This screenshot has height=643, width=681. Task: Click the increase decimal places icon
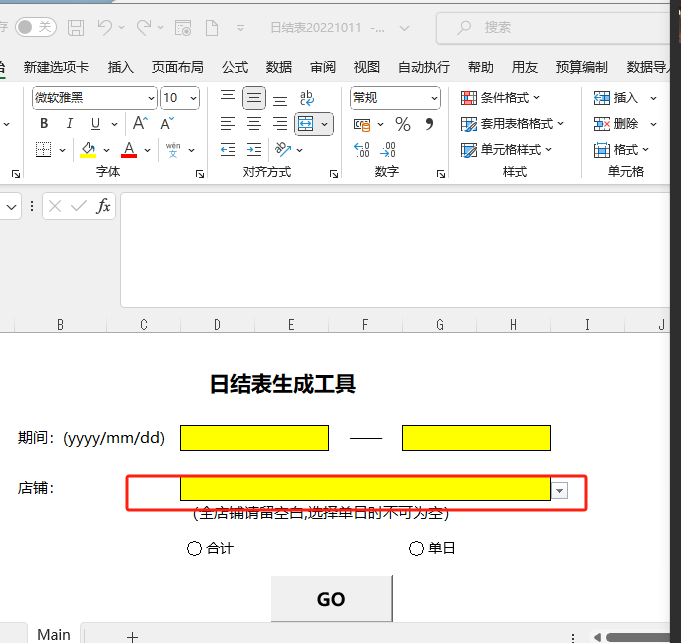[x=362, y=150]
